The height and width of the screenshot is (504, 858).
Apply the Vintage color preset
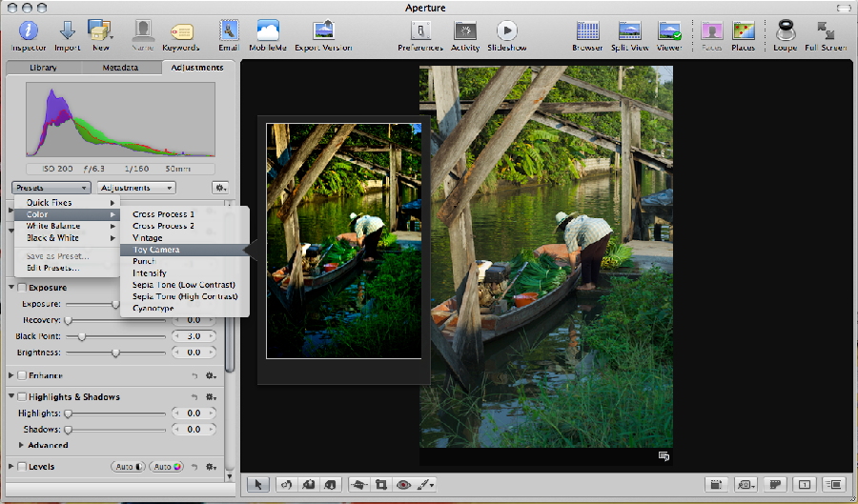pos(184,238)
